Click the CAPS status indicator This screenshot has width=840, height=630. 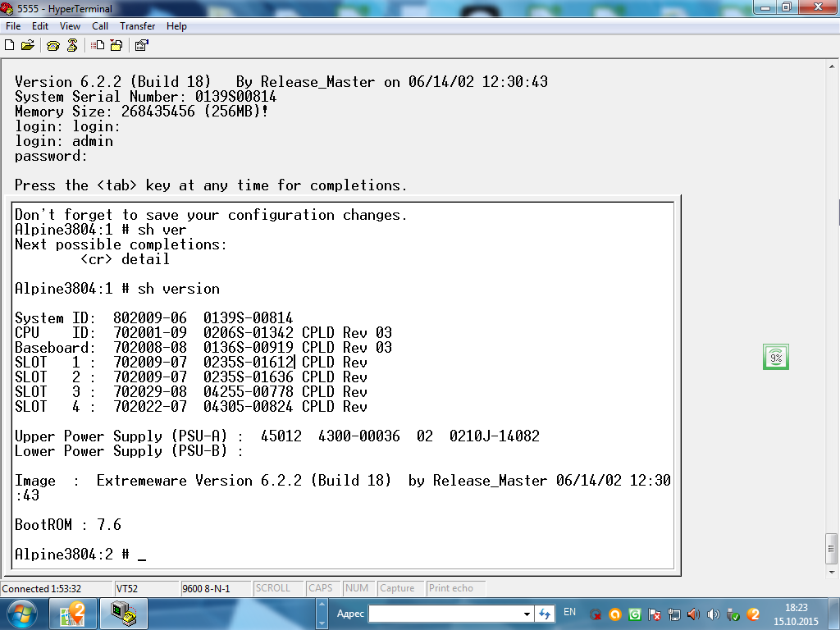(x=321, y=588)
